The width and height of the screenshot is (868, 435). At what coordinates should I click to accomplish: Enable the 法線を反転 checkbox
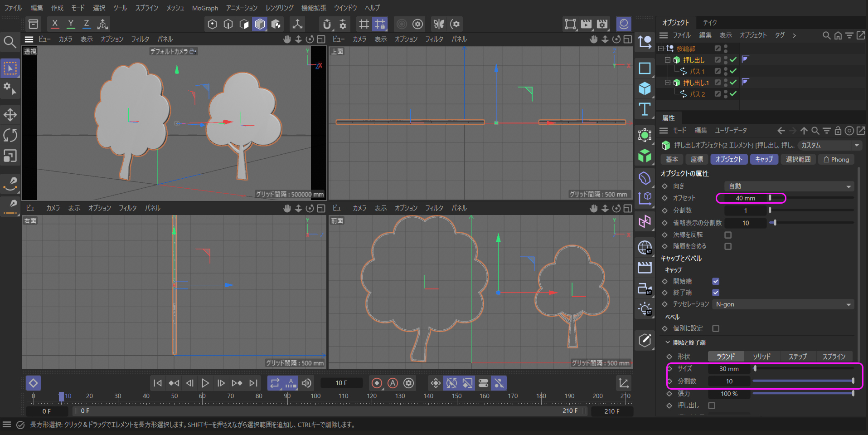click(728, 235)
